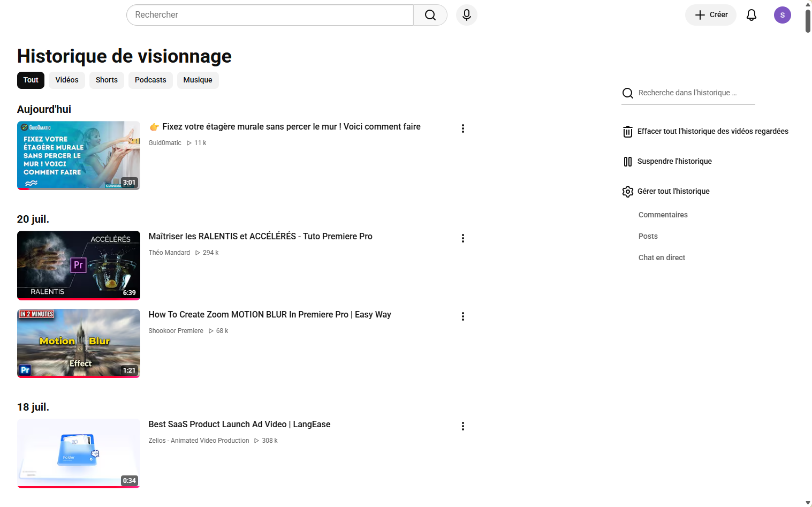The image size is (812, 507).
Task: Select the Musique filter chip
Action: pyautogui.click(x=198, y=80)
